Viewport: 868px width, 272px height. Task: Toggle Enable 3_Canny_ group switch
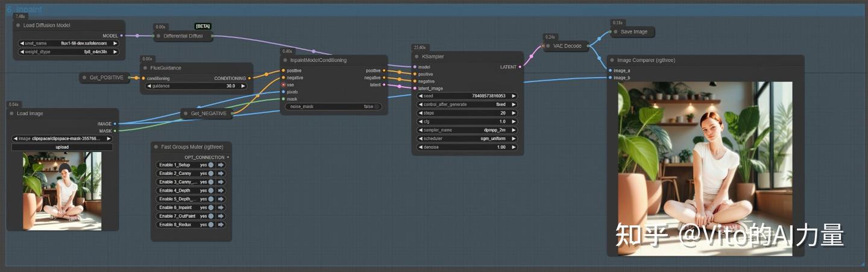(211, 182)
